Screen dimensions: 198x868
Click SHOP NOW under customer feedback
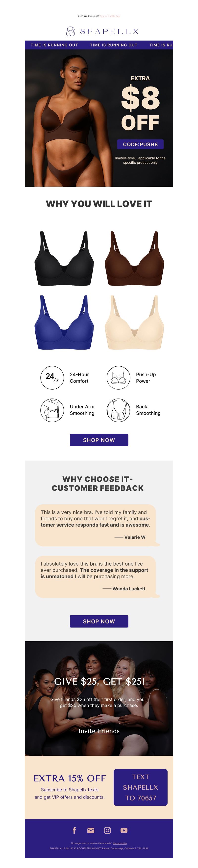(99, 621)
